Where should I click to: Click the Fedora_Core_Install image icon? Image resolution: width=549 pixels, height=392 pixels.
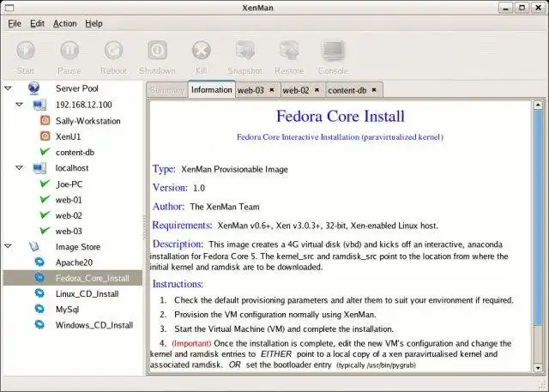pyautogui.click(x=39, y=278)
